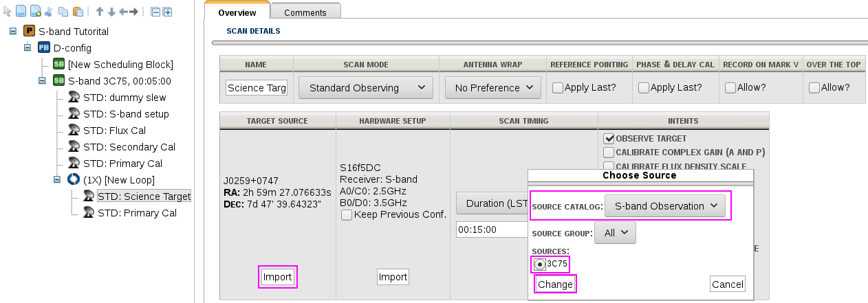Select the 3C75 source radio button
This screenshot has width=868, height=303.
click(x=540, y=264)
